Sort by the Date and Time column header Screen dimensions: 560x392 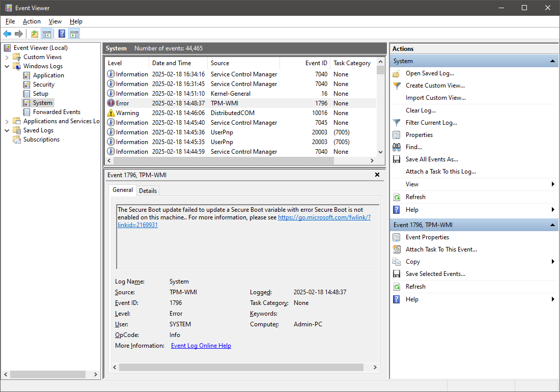(178, 63)
